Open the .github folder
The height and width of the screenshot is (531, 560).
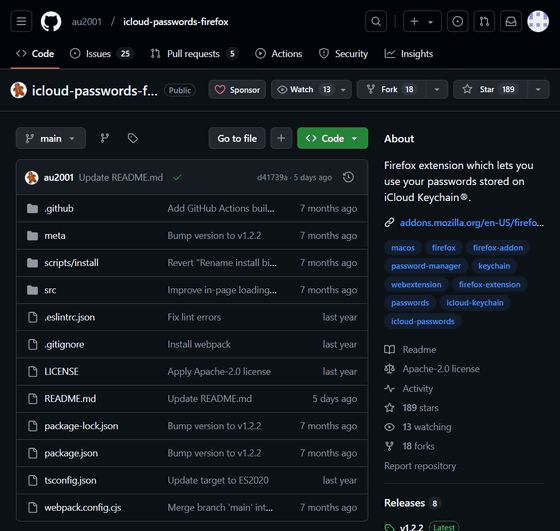tap(59, 208)
